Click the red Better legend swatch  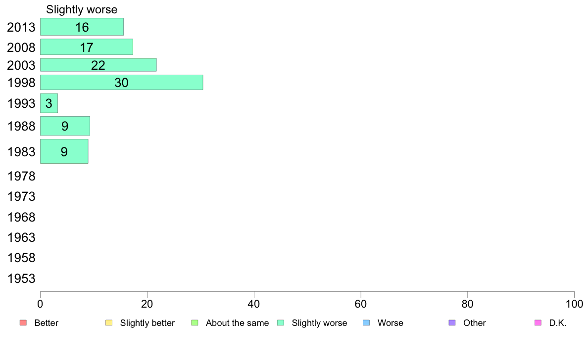pyautogui.click(x=23, y=323)
